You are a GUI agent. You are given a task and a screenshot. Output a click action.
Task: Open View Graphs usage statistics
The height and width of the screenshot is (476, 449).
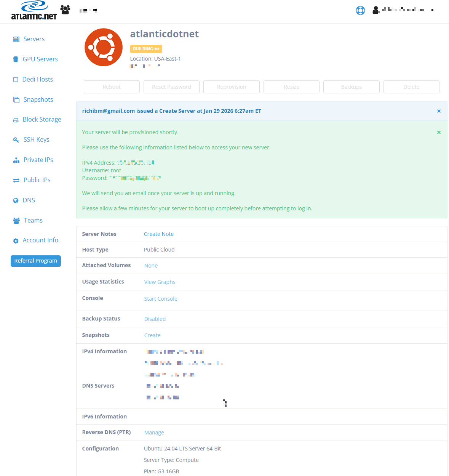(160, 282)
